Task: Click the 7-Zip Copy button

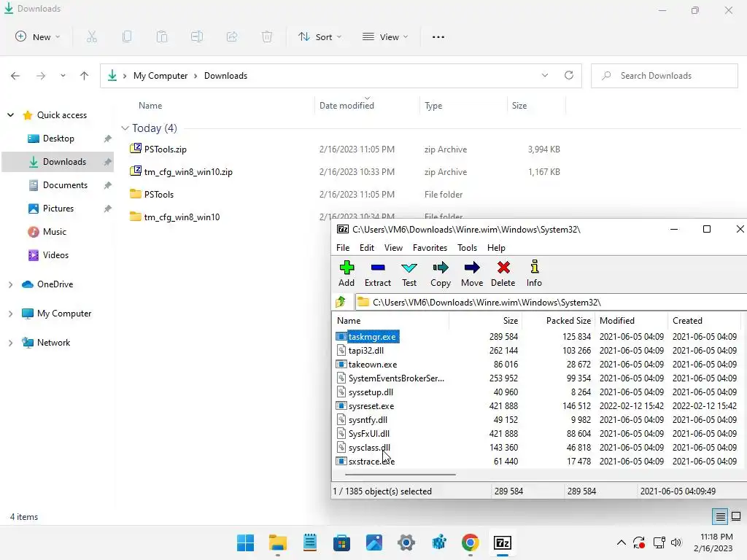Action: (x=440, y=274)
